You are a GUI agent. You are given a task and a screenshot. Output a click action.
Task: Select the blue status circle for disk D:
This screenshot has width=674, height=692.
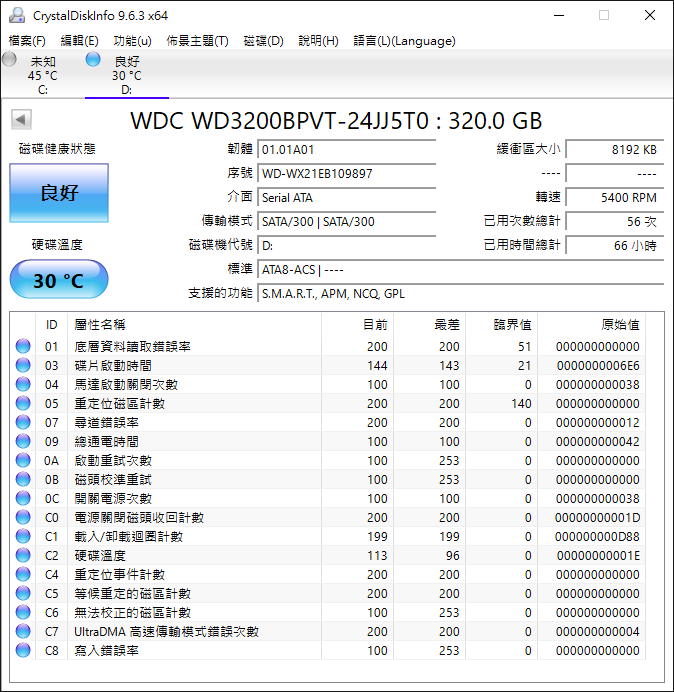(x=93, y=59)
